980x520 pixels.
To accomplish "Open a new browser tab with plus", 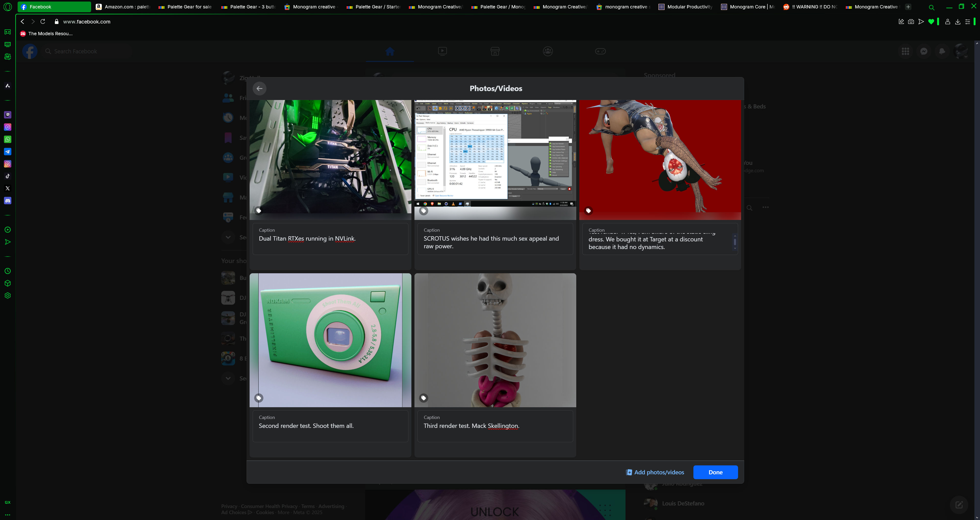I will tap(908, 7).
